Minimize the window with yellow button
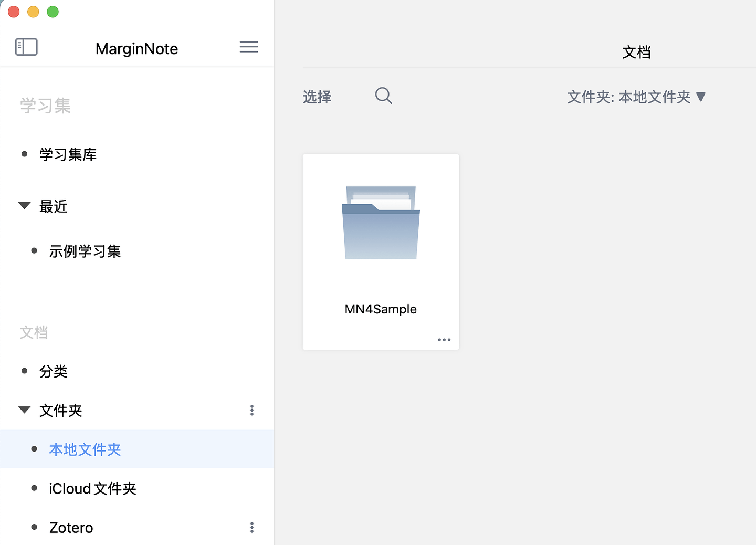756x545 pixels. pyautogui.click(x=33, y=12)
